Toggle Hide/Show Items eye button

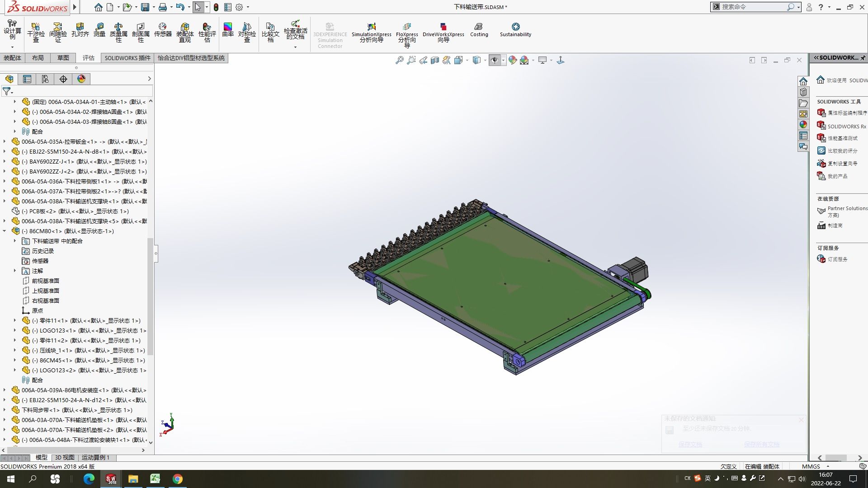click(495, 60)
